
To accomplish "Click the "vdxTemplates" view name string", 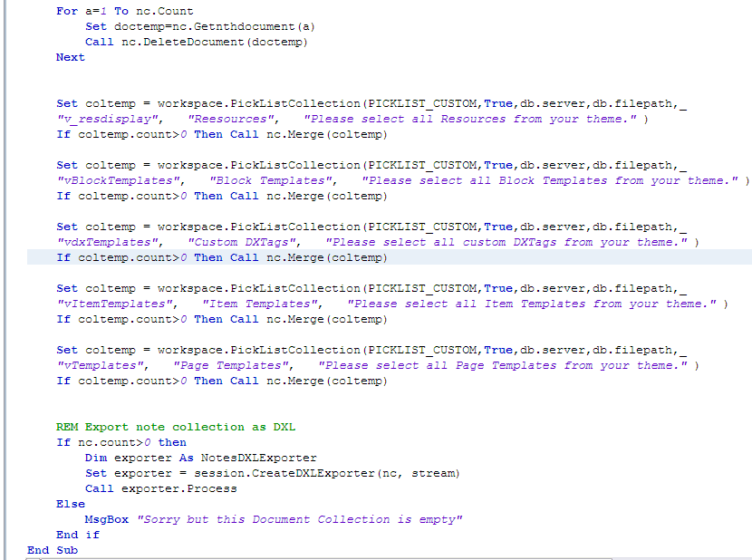I will (110, 242).
